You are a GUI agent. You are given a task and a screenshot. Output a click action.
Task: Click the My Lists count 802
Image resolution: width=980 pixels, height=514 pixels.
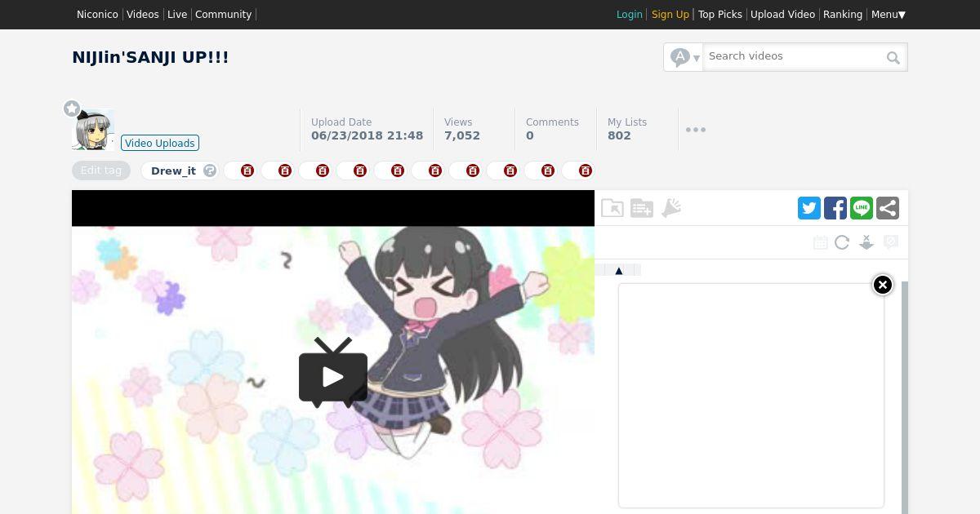pos(619,135)
